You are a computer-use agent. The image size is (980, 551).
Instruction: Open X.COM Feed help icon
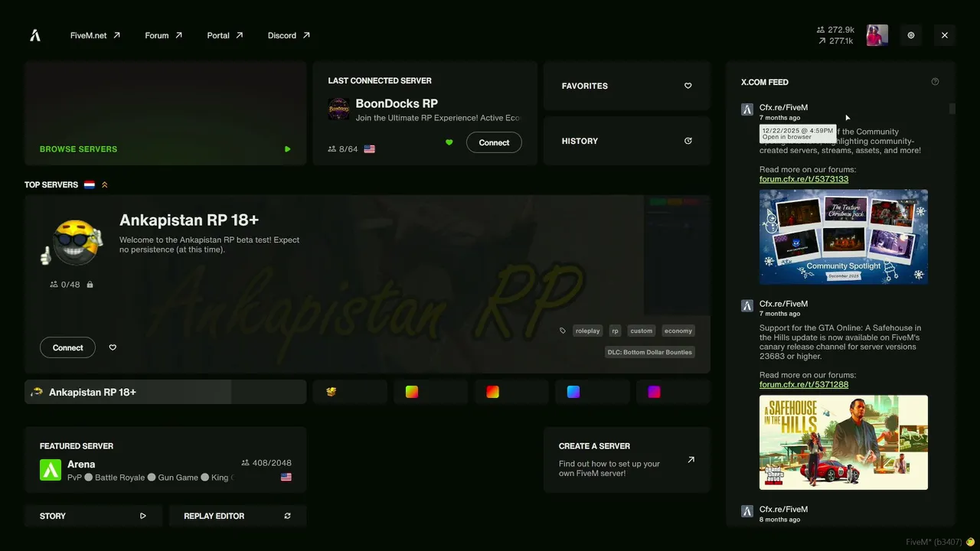coord(935,82)
